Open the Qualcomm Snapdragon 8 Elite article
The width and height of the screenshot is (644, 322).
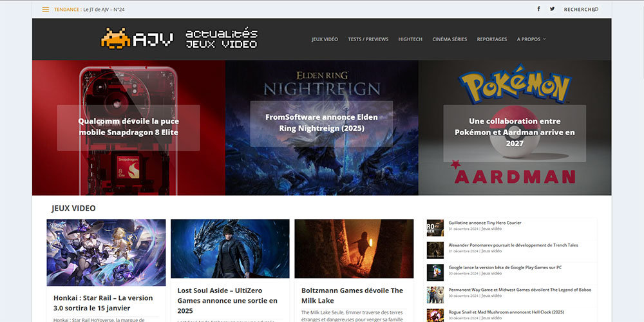pyautogui.click(x=129, y=127)
